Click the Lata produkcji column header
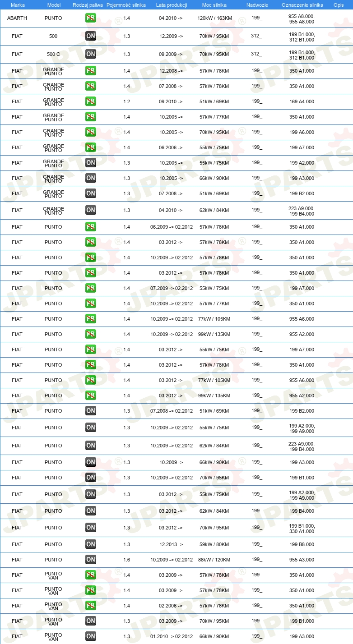The height and width of the screenshot is (644, 353). click(x=171, y=5)
